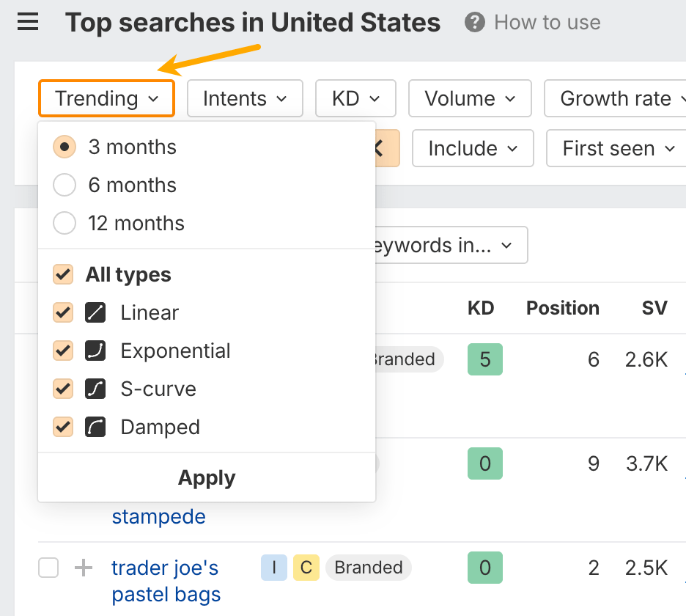Open the First seen dropdown
This screenshot has width=686, height=616.
615,148
